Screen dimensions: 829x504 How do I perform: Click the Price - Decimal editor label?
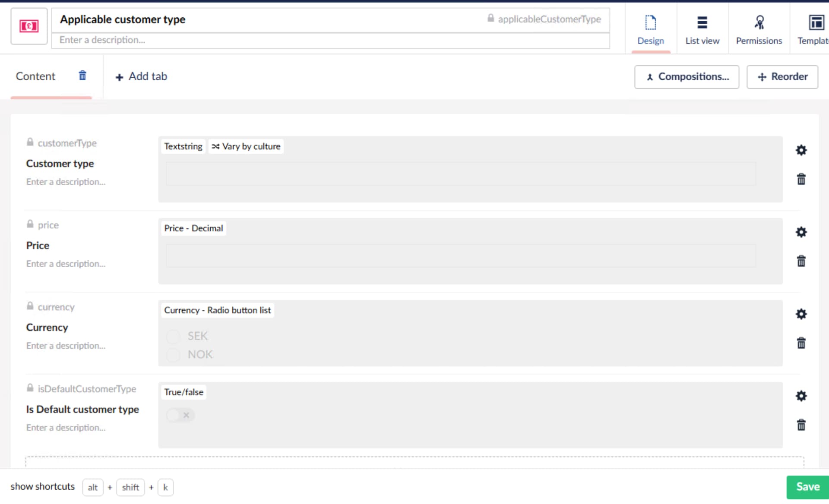pos(193,228)
